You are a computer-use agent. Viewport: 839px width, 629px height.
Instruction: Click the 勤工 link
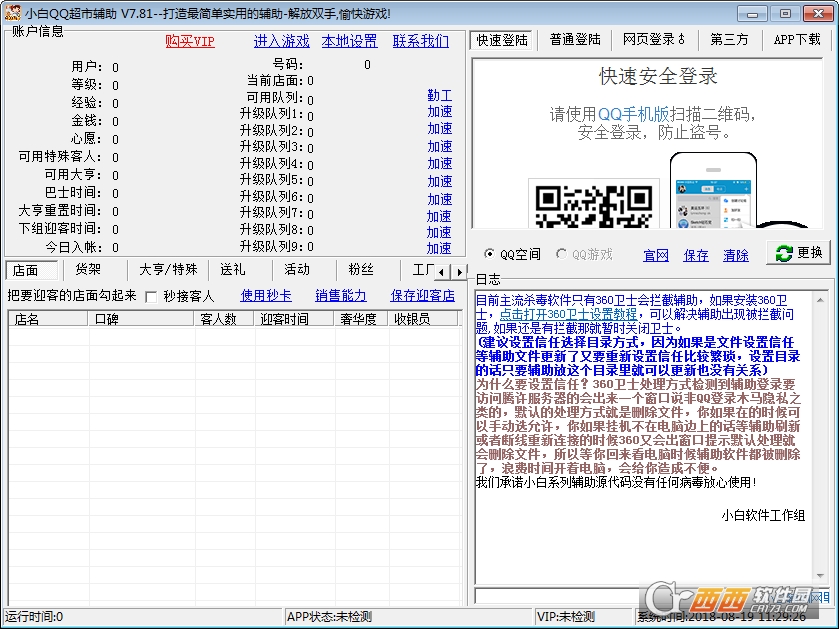(439, 96)
